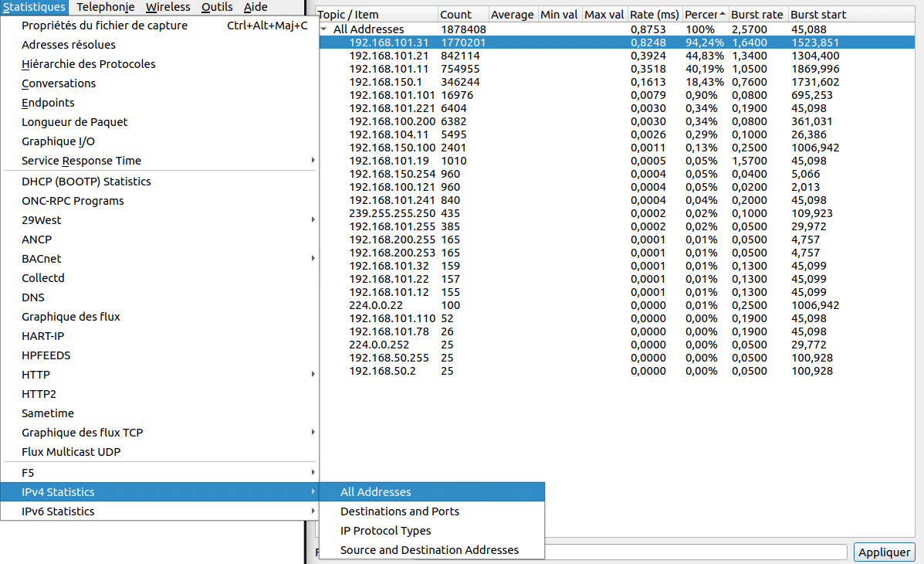Viewport: 924px width, 564px height.
Task: Select row 192.168.101.21
Action: [x=617, y=56]
